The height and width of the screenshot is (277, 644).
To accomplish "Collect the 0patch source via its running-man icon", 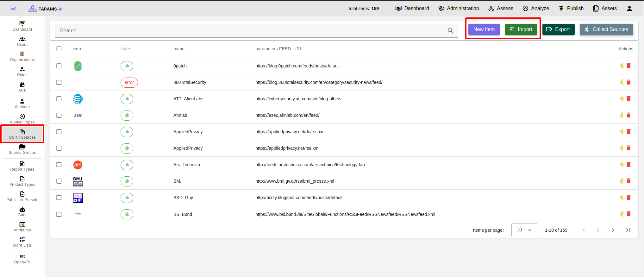I will (x=622, y=66).
